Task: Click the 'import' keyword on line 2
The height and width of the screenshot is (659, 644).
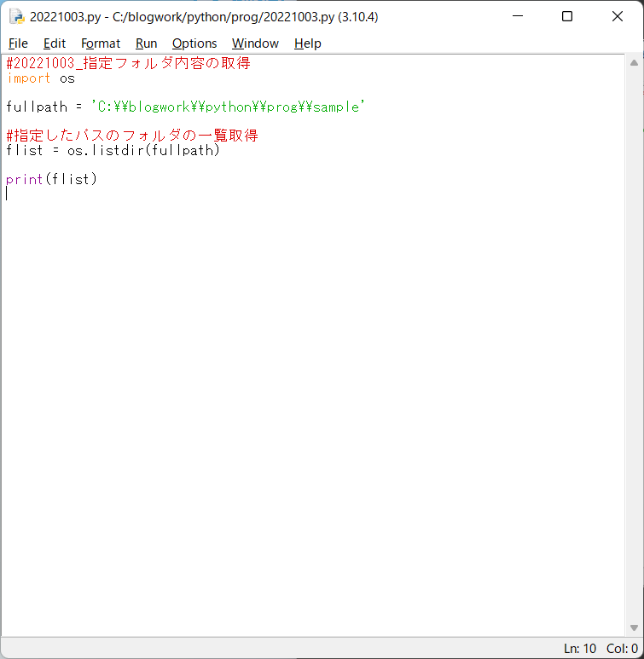Action: click(29, 78)
